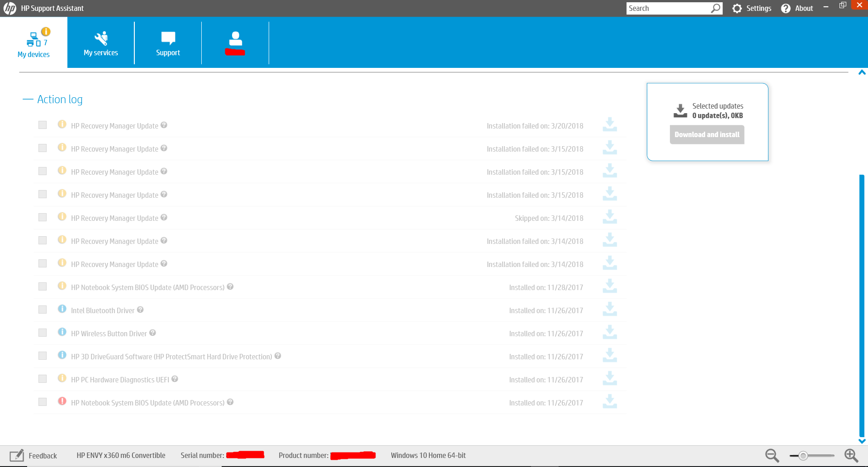Click the Selected updates download icon
The width and height of the screenshot is (868, 467).
click(x=680, y=111)
